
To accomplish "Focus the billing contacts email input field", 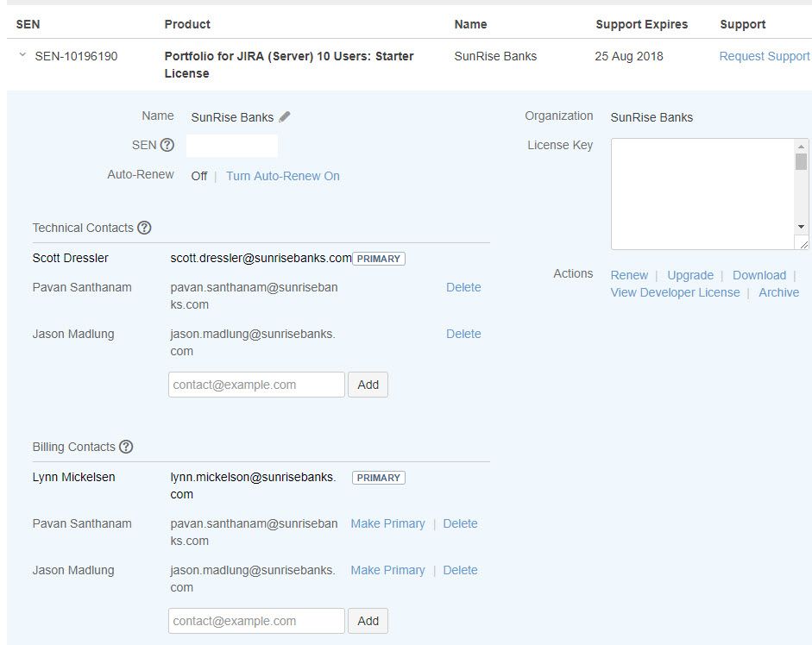I will pos(256,621).
